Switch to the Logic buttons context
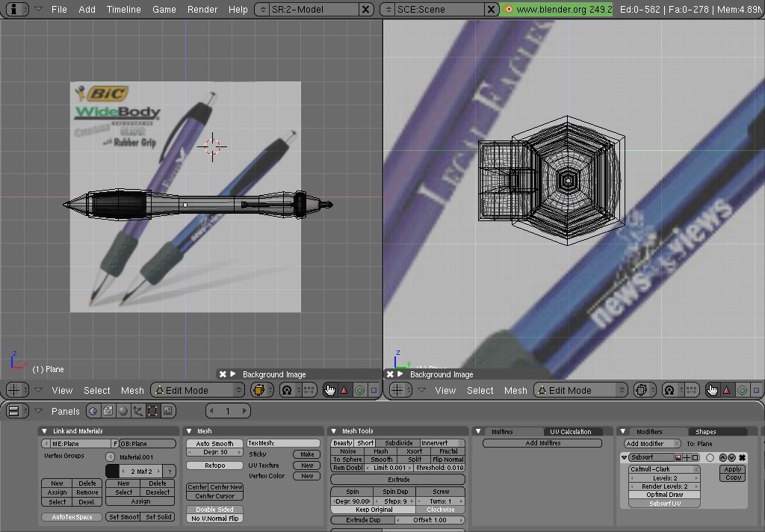765x532 pixels. 93,411
